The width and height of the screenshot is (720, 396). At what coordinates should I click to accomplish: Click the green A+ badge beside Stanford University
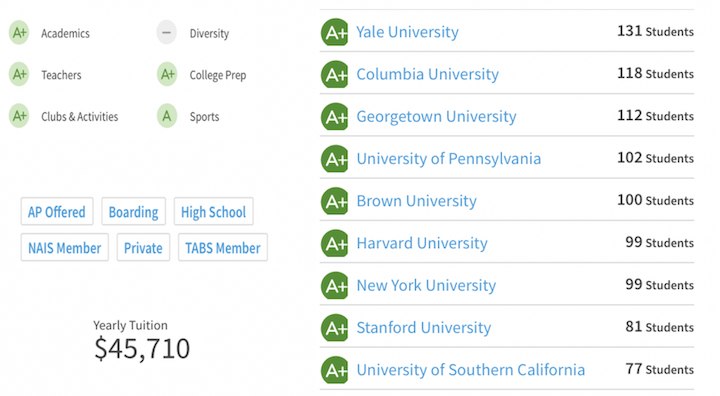(335, 328)
